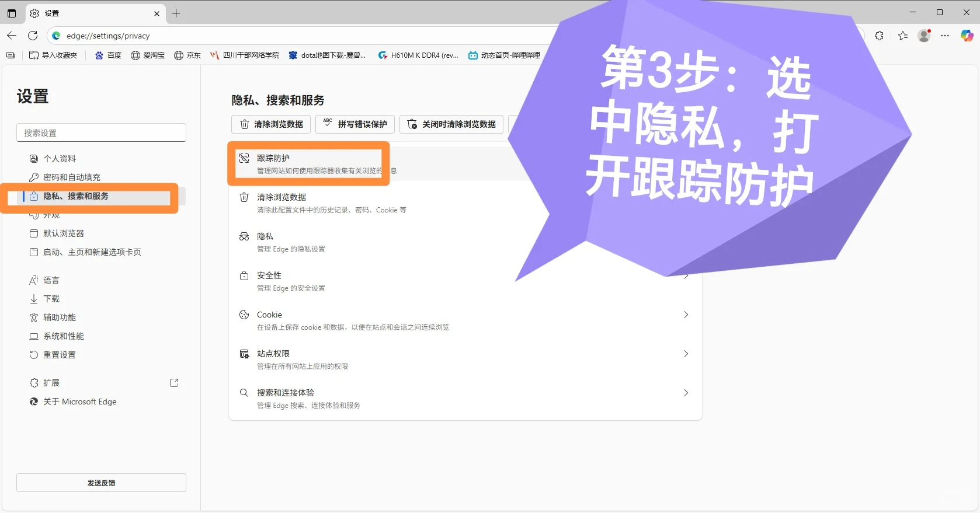The width and height of the screenshot is (980, 513).
Task: Click the browser back arrow
Action: click(12, 36)
